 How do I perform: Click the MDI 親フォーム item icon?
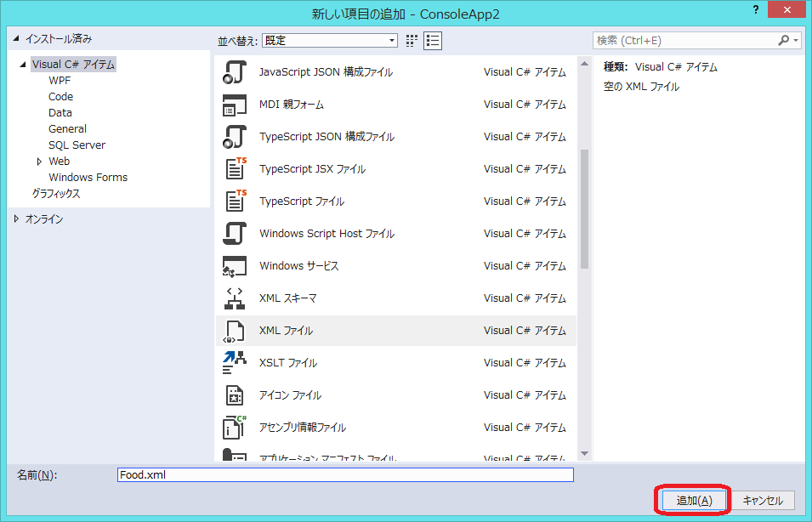click(235, 105)
